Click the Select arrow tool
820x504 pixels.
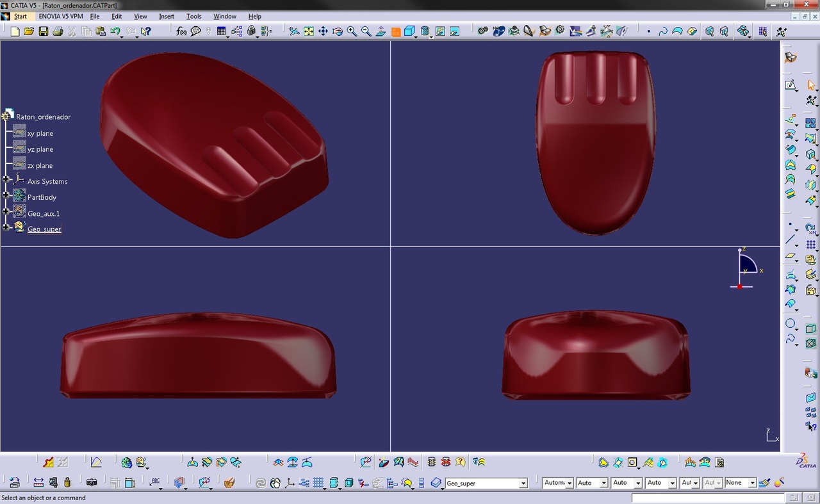point(812,85)
